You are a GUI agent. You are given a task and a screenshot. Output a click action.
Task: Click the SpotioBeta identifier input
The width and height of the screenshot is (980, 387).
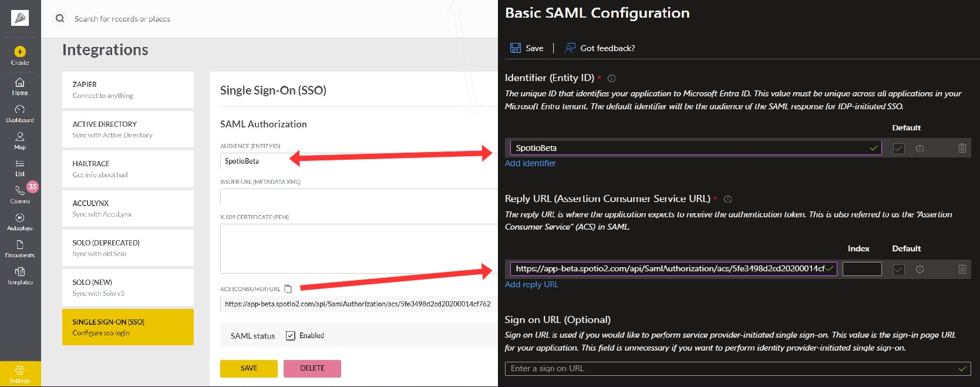click(x=696, y=148)
